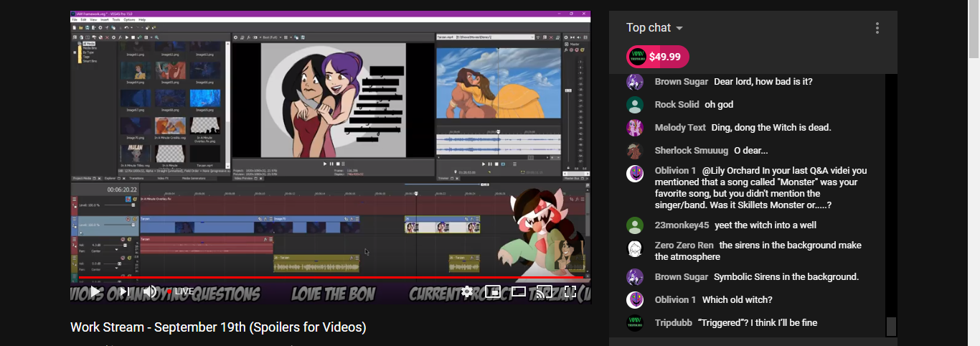Click 23monkey45's avatar
Viewport: 980px width, 346px height.
pos(635,225)
